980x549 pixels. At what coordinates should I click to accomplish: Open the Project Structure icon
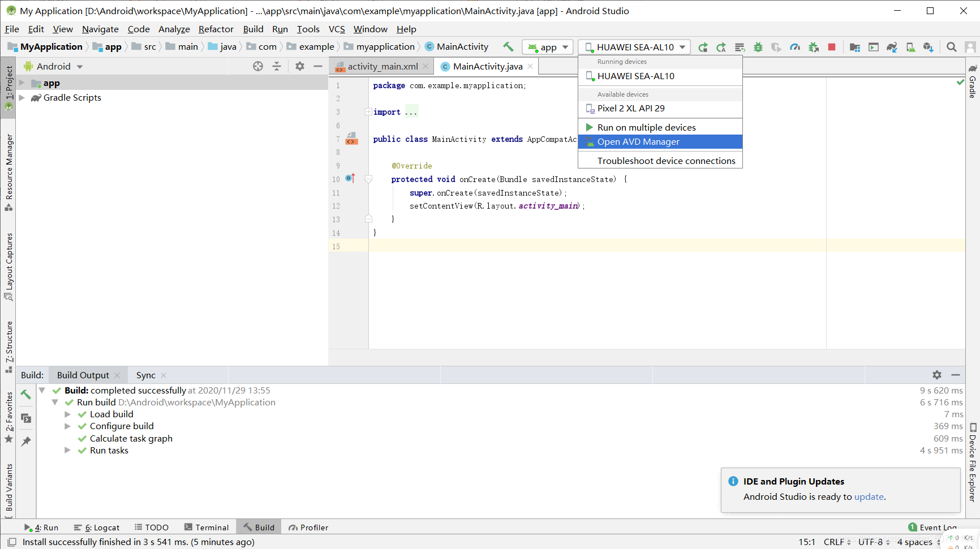pyautogui.click(x=855, y=47)
